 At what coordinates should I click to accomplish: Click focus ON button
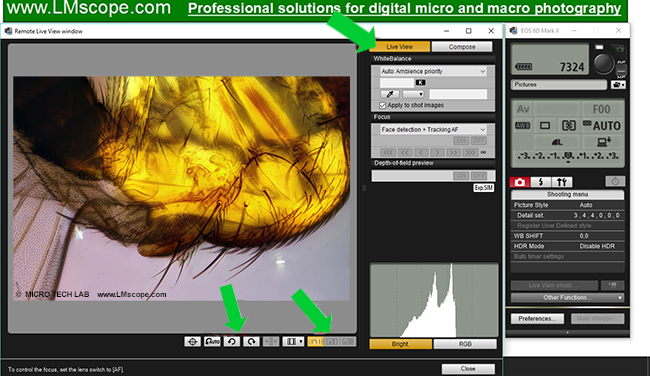(x=461, y=141)
